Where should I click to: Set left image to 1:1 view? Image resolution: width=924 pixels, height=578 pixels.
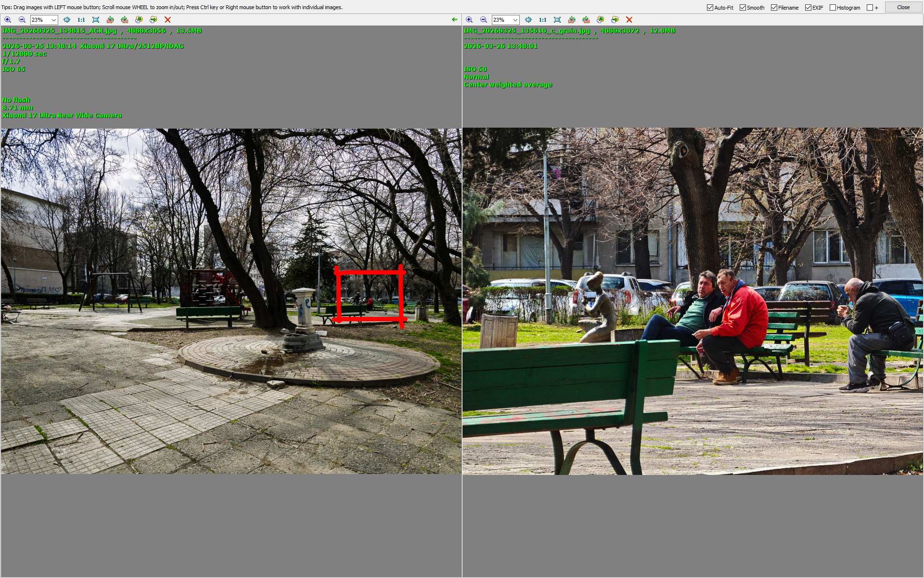coord(81,20)
